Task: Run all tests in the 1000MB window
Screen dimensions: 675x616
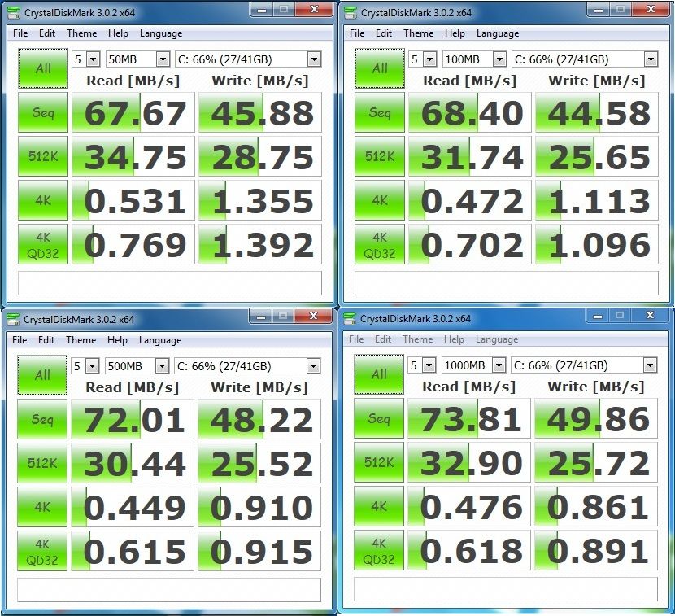Action: coord(379,374)
